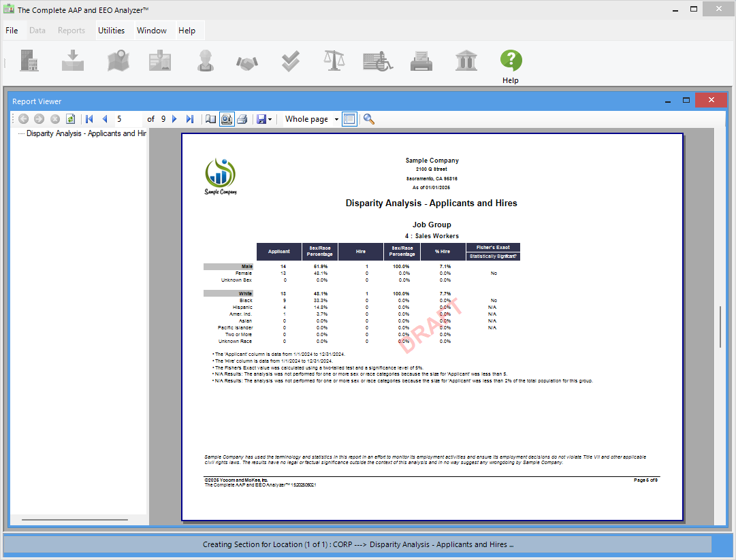Click the scales of justice icon

coord(334,61)
